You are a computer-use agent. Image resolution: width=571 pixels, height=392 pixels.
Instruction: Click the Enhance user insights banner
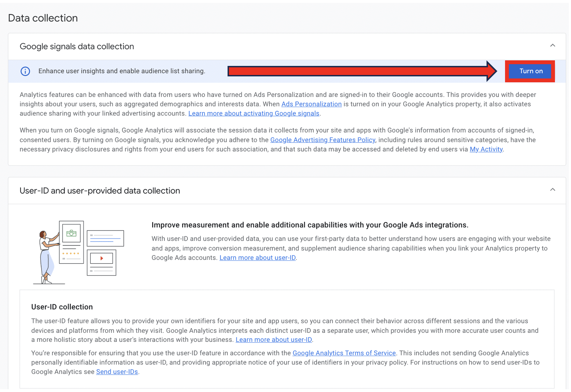tap(122, 71)
